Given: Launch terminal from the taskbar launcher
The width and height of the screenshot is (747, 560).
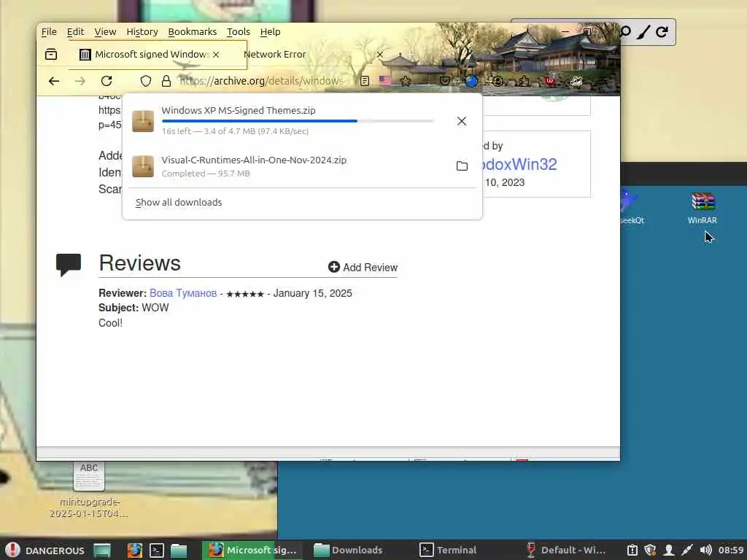Looking at the screenshot, I should pyautogui.click(x=157, y=551).
